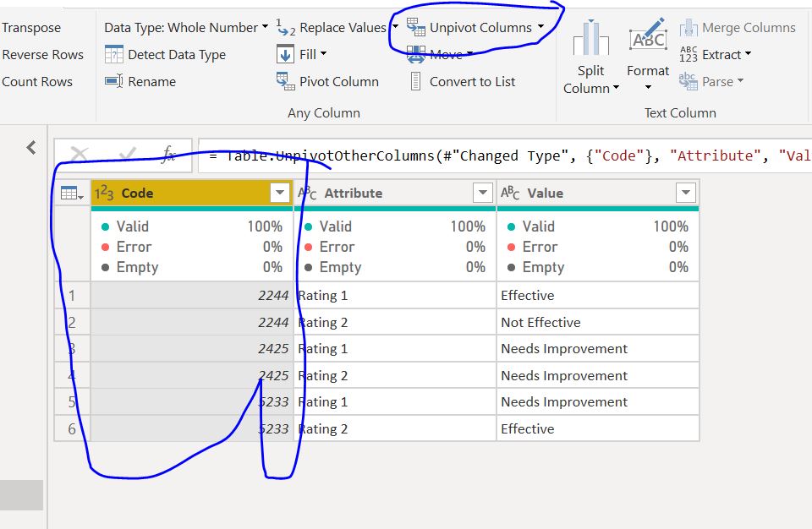The width and height of the screenshot is (812, 529).
Task: Click the fx function icon
Action: [168, 155]
